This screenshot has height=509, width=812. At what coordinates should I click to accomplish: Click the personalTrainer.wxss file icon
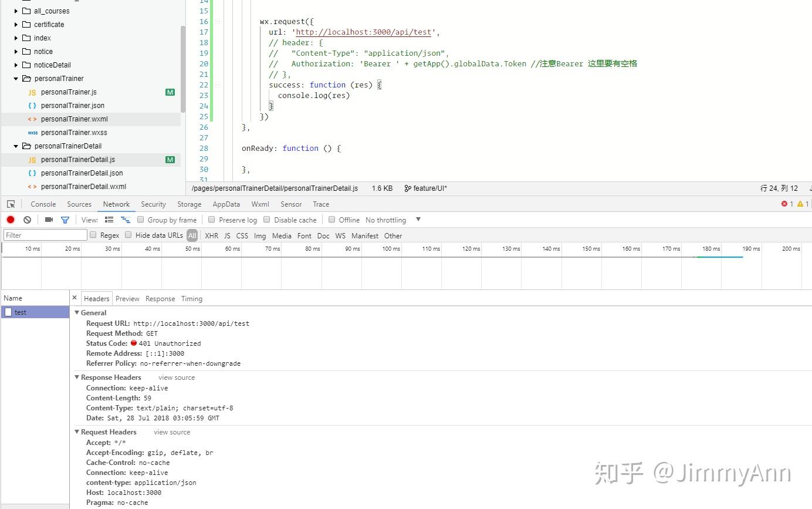(32, 133)
